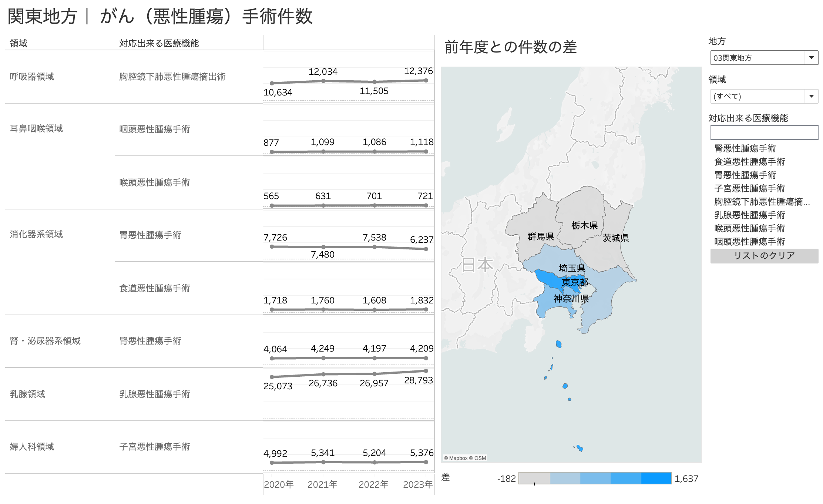The height and width of the screenshot is (504, 823).
Task: Click the 2023 data point for 乳腺悪性腫瘍手術
Action: pyautogui.click(x=426, y=371)
